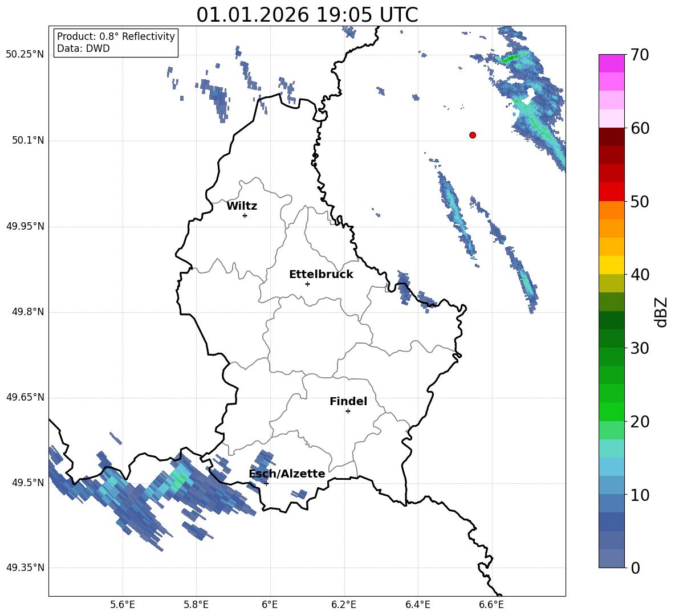Click colorbar tick value 20

coord(640,422)
